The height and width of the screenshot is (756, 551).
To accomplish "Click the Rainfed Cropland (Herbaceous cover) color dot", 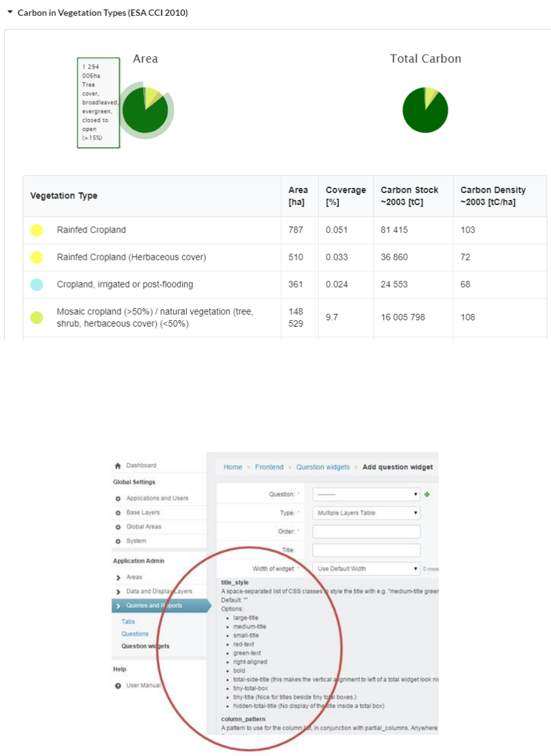I will 37,257.
